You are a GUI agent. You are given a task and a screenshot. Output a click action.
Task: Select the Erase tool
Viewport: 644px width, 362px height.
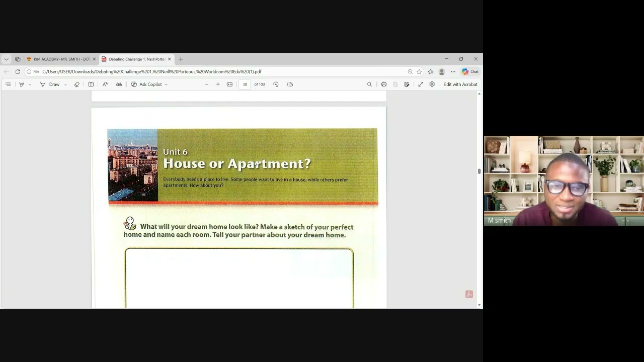point(77,84)
